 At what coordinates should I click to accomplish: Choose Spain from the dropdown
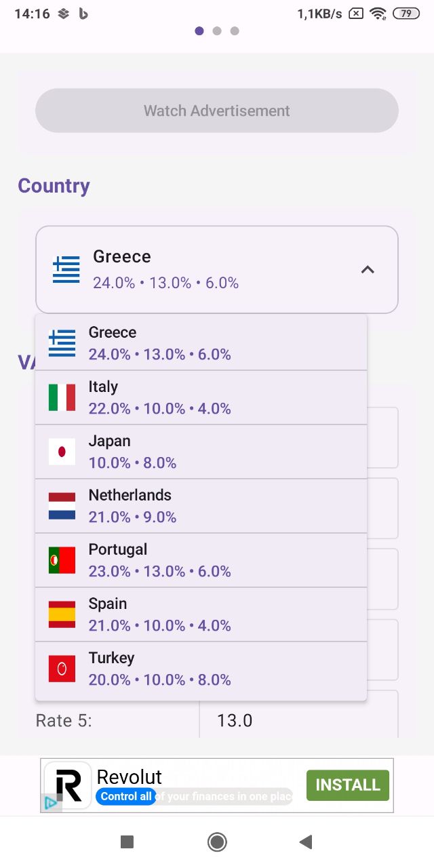point(201,614)
